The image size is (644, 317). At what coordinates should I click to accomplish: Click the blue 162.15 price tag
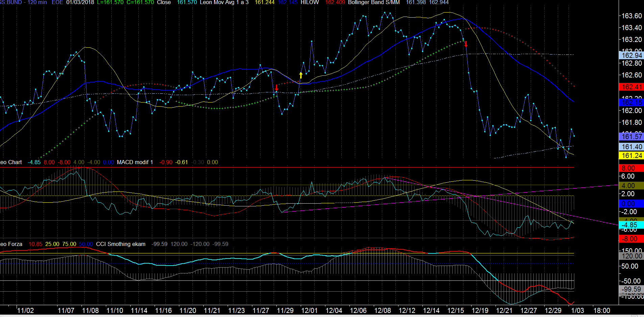click(x=631, y=102)
